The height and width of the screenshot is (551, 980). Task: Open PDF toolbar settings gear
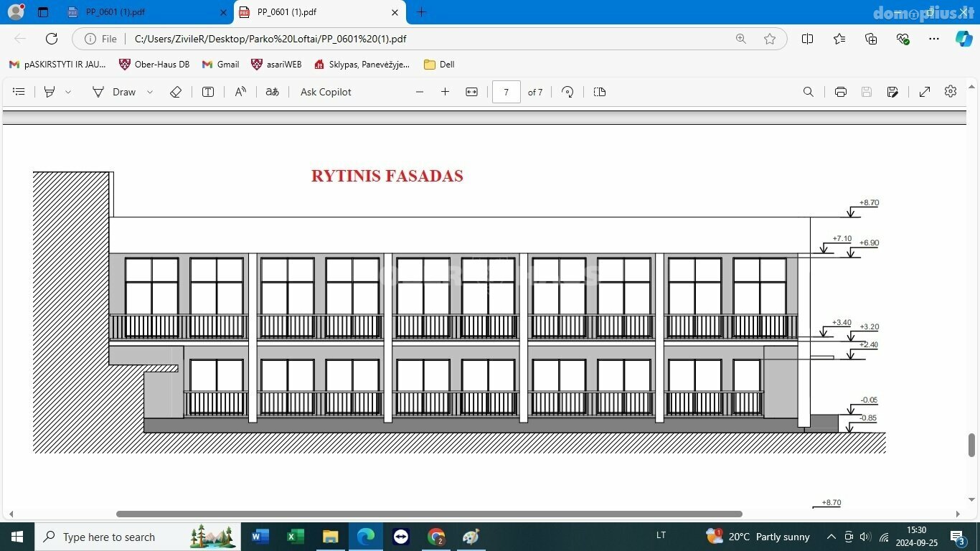(x=951, y=92)
